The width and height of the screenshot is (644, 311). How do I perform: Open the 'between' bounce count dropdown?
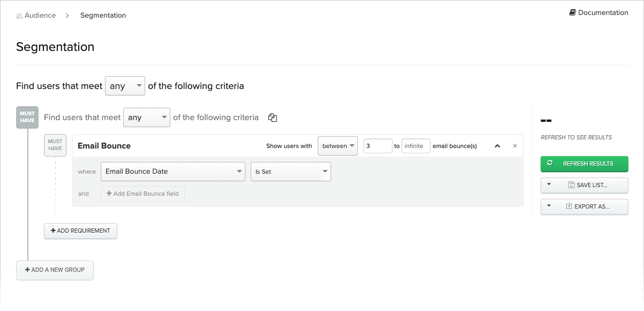point(338,146)
